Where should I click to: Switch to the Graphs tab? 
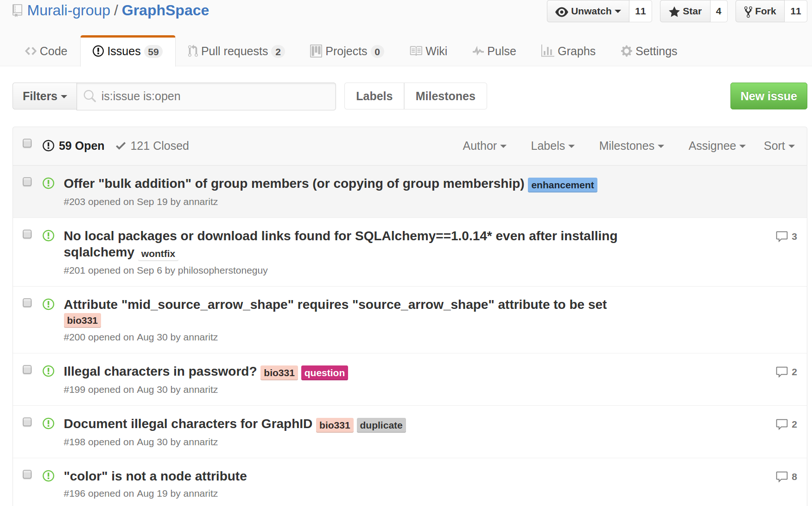click(x=568, y=51)
